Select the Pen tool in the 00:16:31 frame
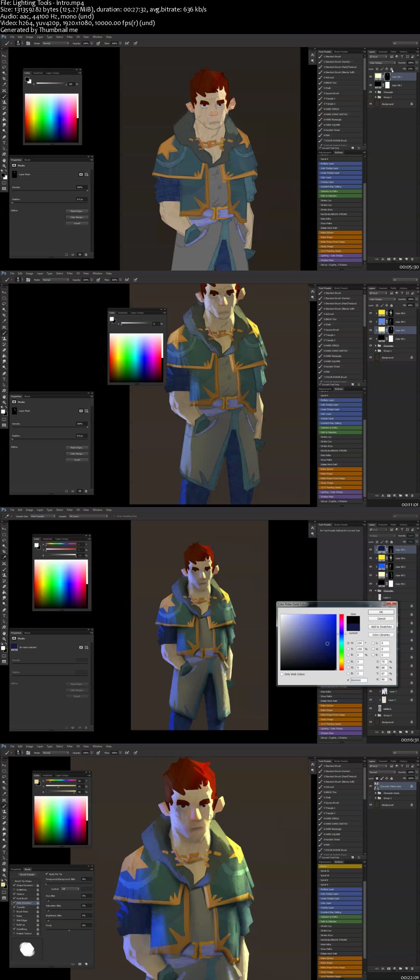 pyautogui.click(x=4, y=610)
